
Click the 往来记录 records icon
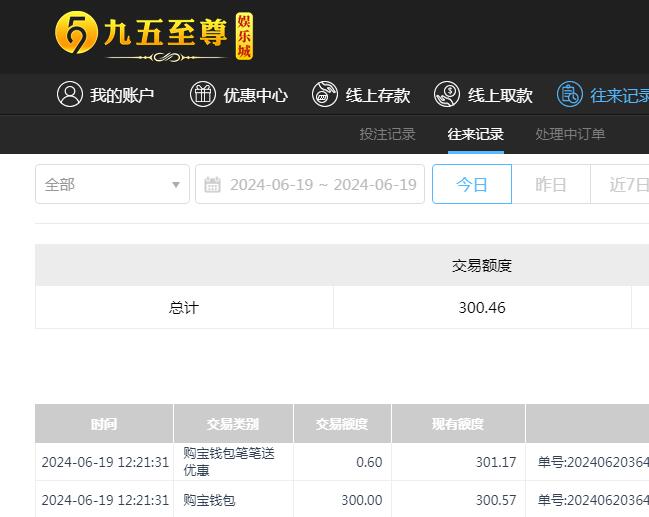(570, 94)
